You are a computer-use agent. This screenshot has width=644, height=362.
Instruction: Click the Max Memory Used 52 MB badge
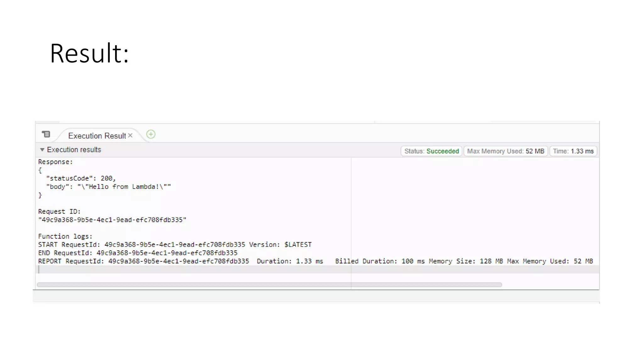505,151
